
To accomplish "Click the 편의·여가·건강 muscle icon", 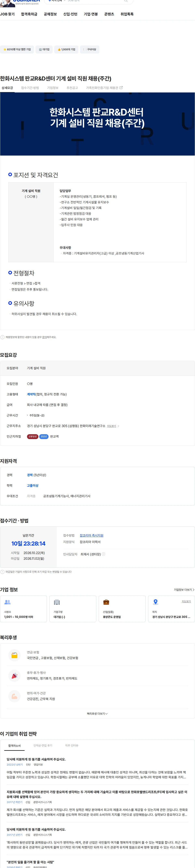I will [x=14, y=696].
